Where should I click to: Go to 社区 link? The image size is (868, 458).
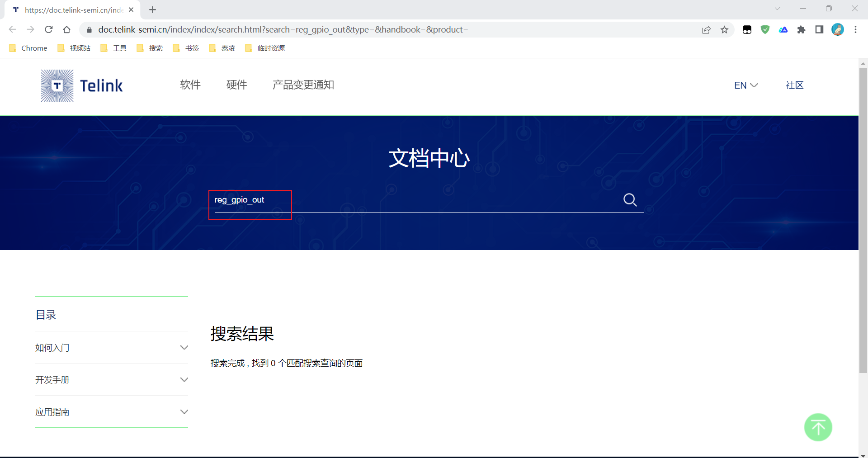pyautogui.click(x=794, y=85)
